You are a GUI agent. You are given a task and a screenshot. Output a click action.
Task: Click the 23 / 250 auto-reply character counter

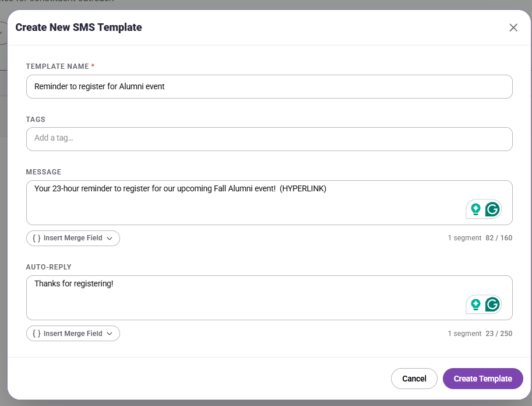click(499, 334)
